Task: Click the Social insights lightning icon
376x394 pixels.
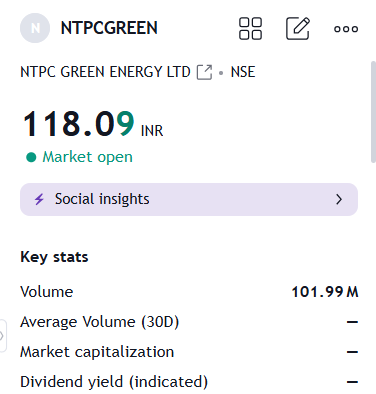Action: pyautogui.click(x=39, y=199)
